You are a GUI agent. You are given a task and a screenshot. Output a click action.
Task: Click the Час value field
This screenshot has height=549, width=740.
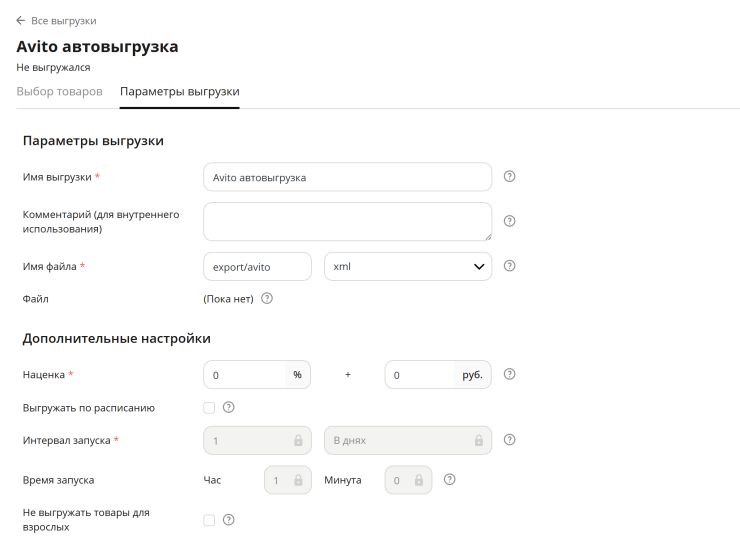pos(288,480)
